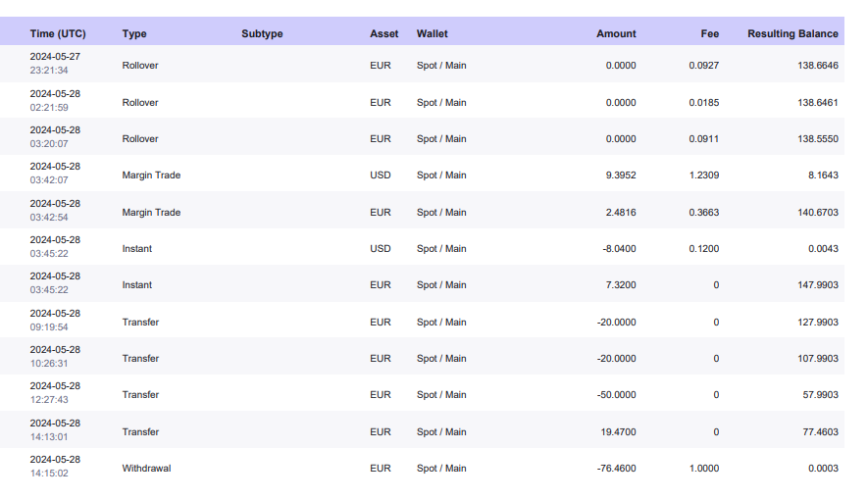
Task: Sort by Resulting Balance column header
Action: 792,33
